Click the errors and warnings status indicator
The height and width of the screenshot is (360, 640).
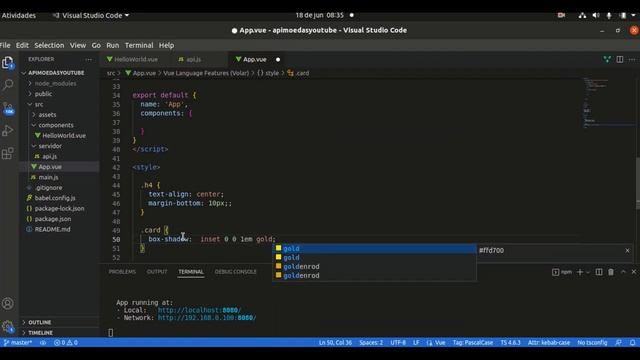point(66,342)
